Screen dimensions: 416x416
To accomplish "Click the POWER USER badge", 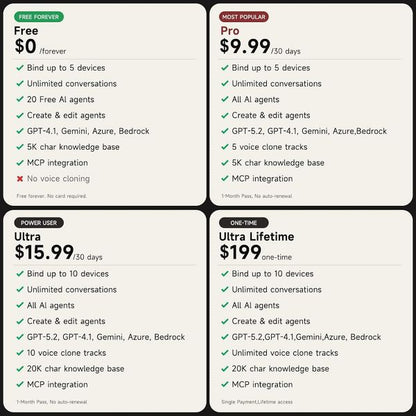I will (39, 223).
